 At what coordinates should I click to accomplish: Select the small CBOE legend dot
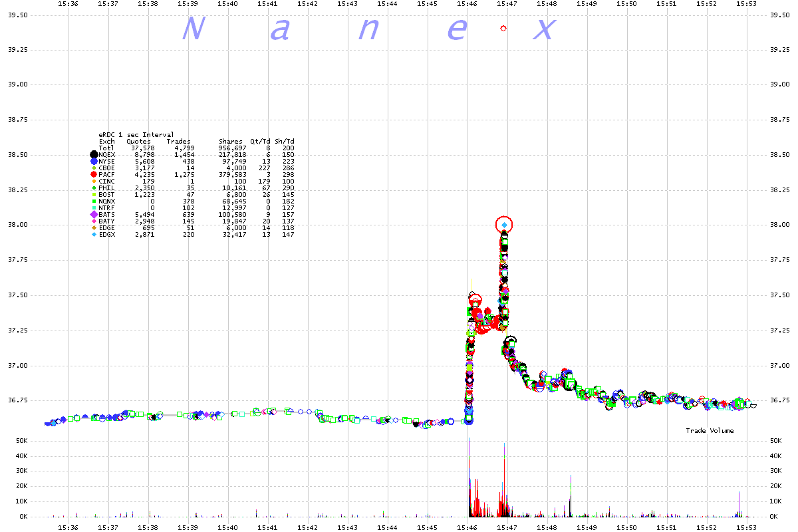click(x=94, y=168)
